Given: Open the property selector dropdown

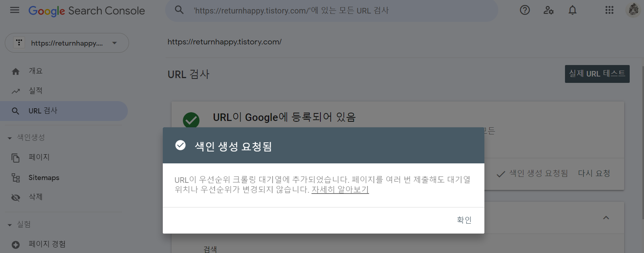Looking at the screenshot, I should click(67, 43).
